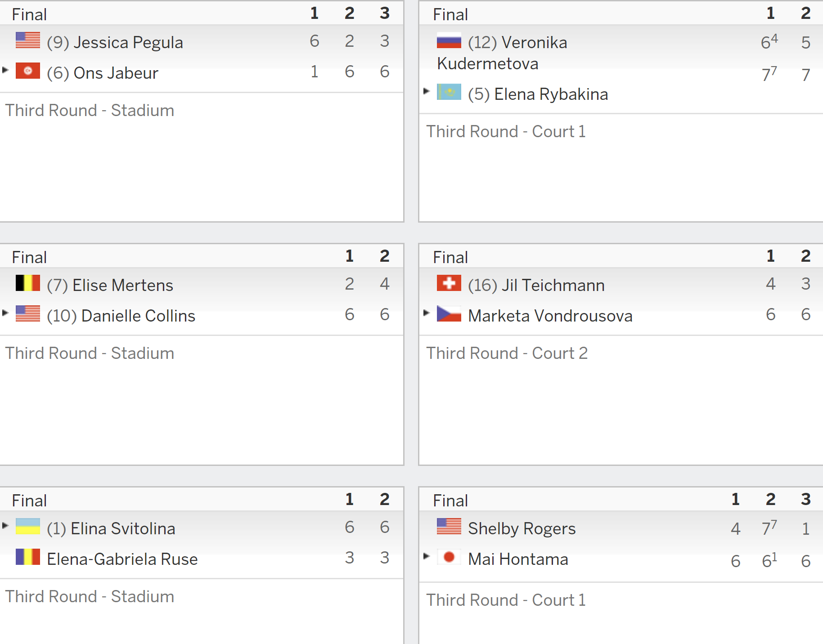Click Kudermetova's first set tiebreak score
The width and height of the screenshot is (823, 644).
pos(769,41)
